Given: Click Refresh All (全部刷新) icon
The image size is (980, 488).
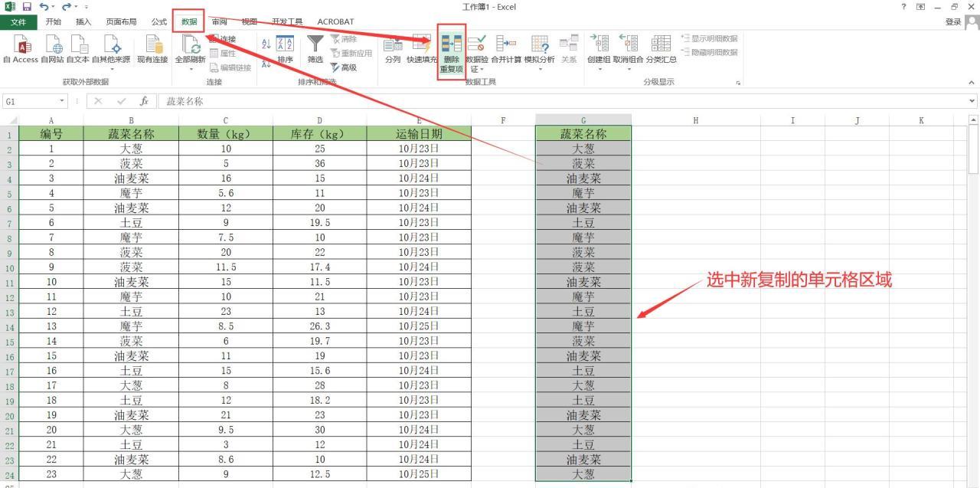Looking at the screenshot, I should point(189,44).
